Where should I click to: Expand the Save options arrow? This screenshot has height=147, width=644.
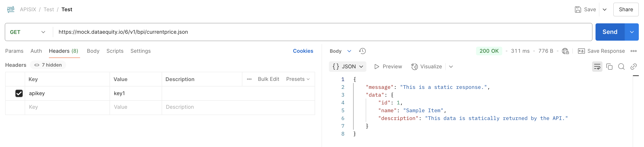click(x=604, y=10)
